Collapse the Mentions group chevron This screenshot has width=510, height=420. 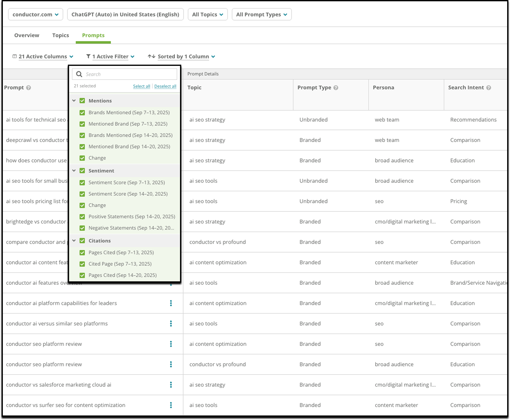click(74, 101)
